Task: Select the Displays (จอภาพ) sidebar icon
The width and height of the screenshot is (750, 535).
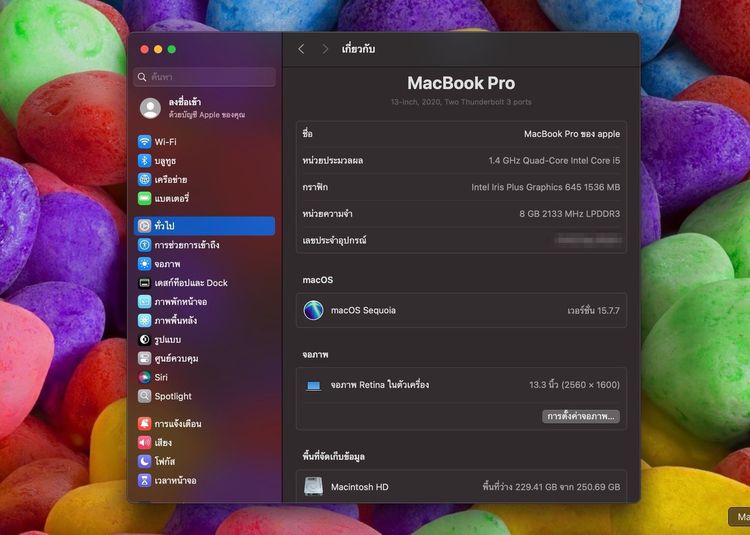Action: tap(144, 264)
